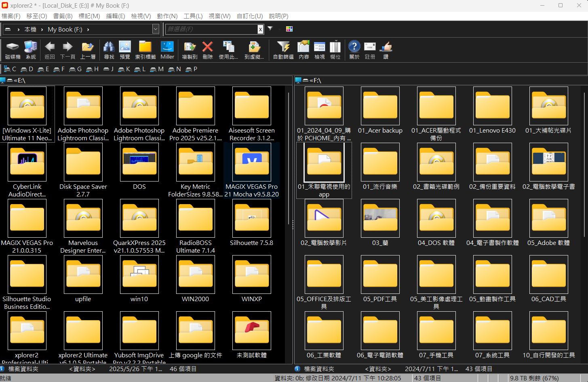This screenshot has height=382, width=588.
Task: Select the Silhouette 7.5.8 folder
Action: 252,223
